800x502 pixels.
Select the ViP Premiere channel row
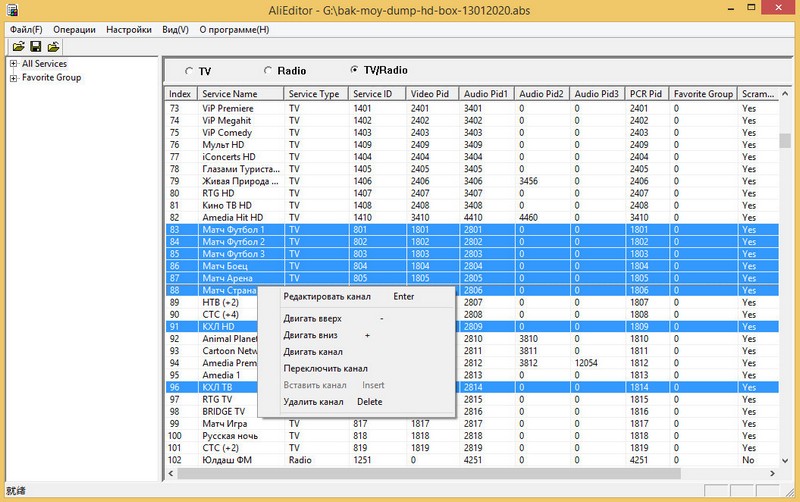pyautogui.click(x=472, y=108)
